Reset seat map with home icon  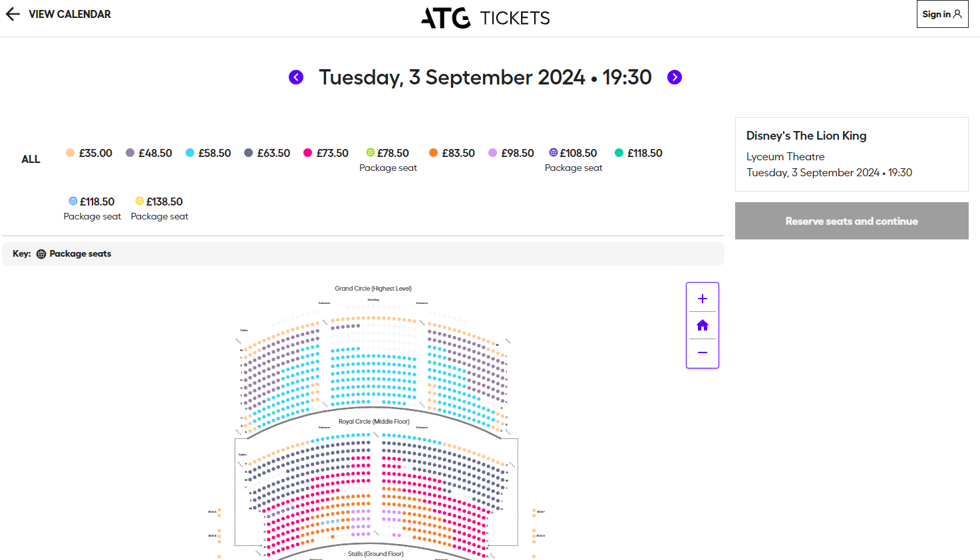(703, 325)
